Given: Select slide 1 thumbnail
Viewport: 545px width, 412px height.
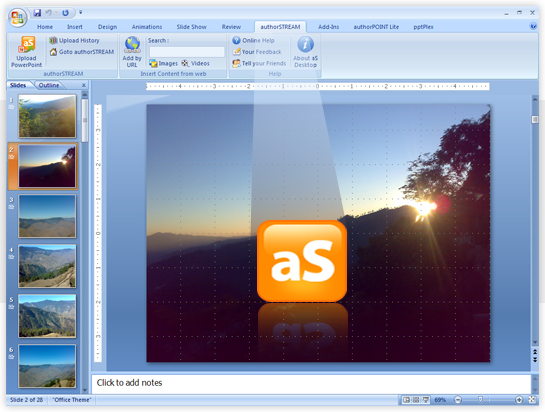Looking at the screenshot, I should pos(47,116).
